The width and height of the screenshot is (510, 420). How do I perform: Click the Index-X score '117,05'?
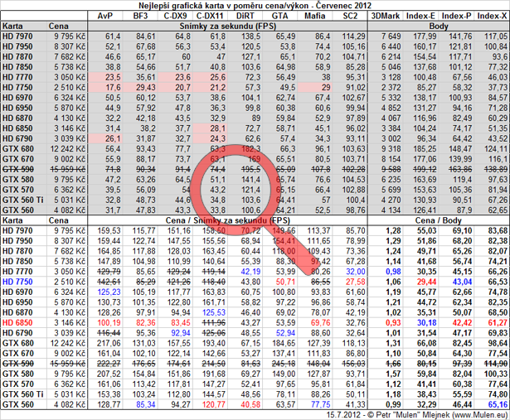(496, 36)
